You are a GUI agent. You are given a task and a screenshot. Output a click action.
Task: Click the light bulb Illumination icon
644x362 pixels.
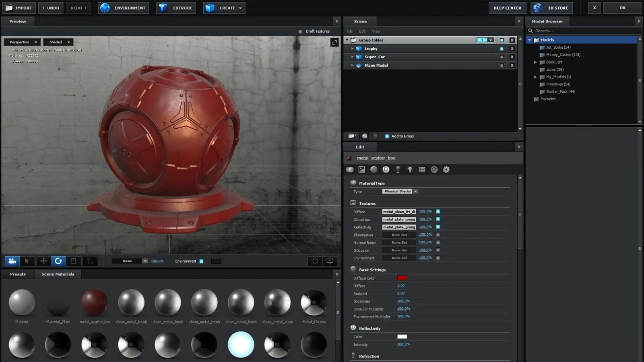pos(410,170)
